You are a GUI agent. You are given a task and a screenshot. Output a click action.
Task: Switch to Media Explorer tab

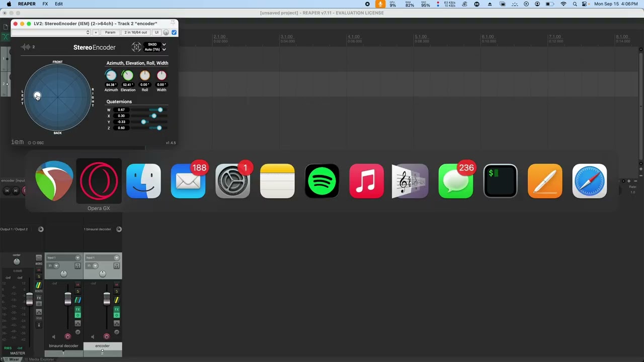coord(39,359)
